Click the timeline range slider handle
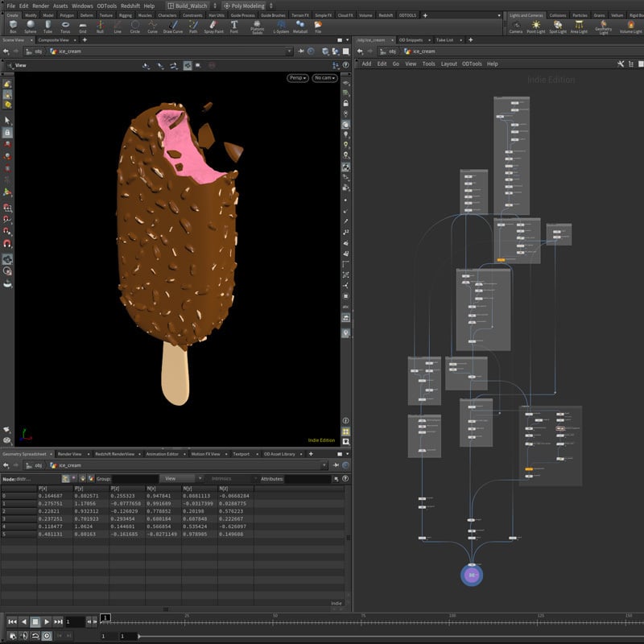Viewport: 644px width, 644px height. tap(138, 636)
